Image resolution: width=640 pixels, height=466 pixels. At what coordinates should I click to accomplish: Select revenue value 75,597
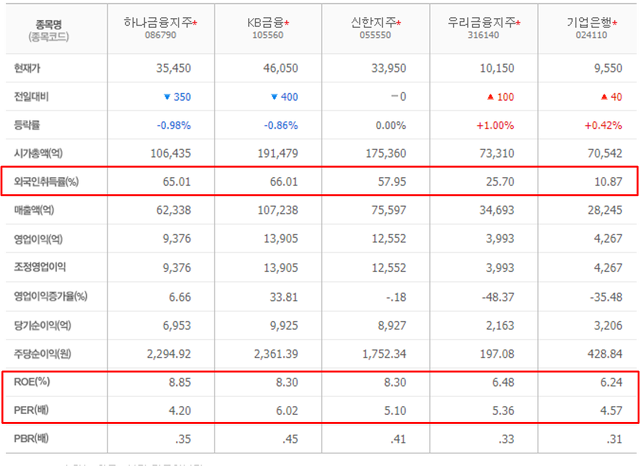tap(389, 210)
